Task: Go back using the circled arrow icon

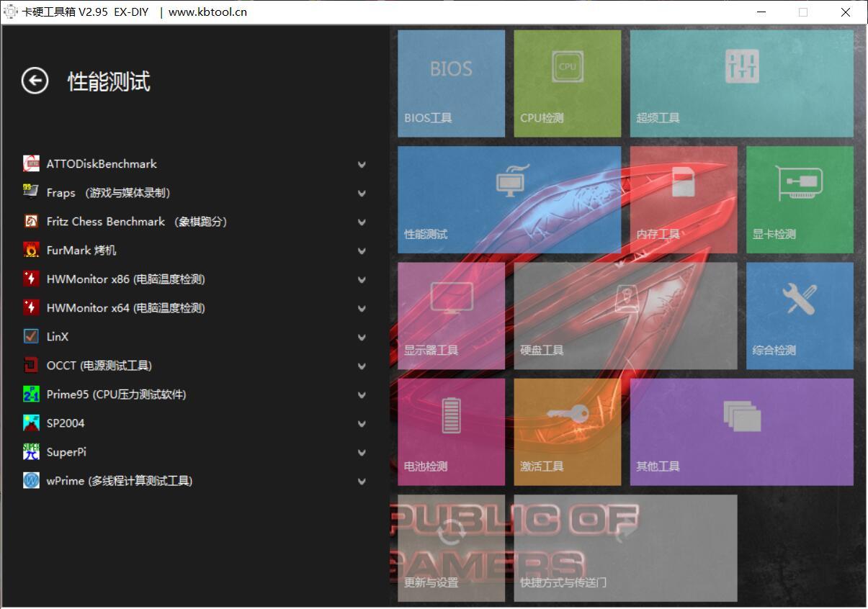Action: 35,81
